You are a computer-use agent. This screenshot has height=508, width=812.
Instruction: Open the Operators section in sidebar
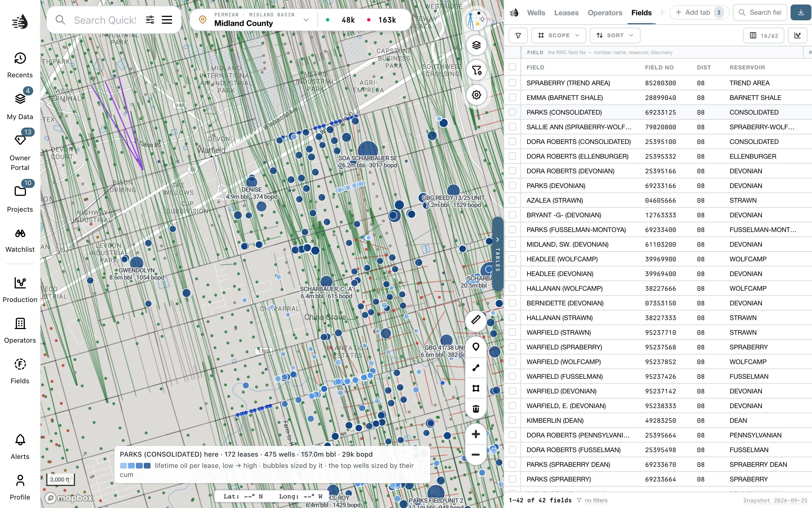click(x=20, y=330)
